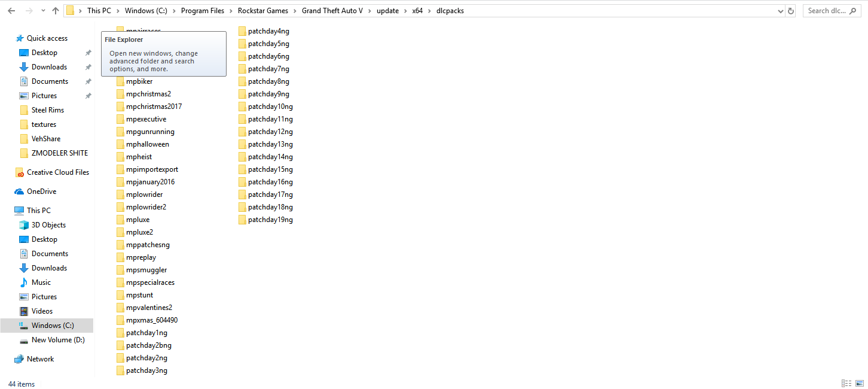Open 3D Objects under This PC

(48, 225)
